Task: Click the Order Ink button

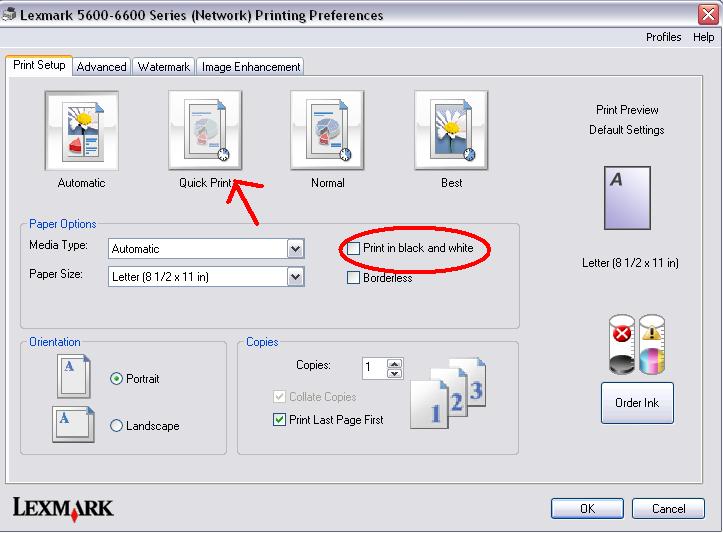Action: (637, 403)
